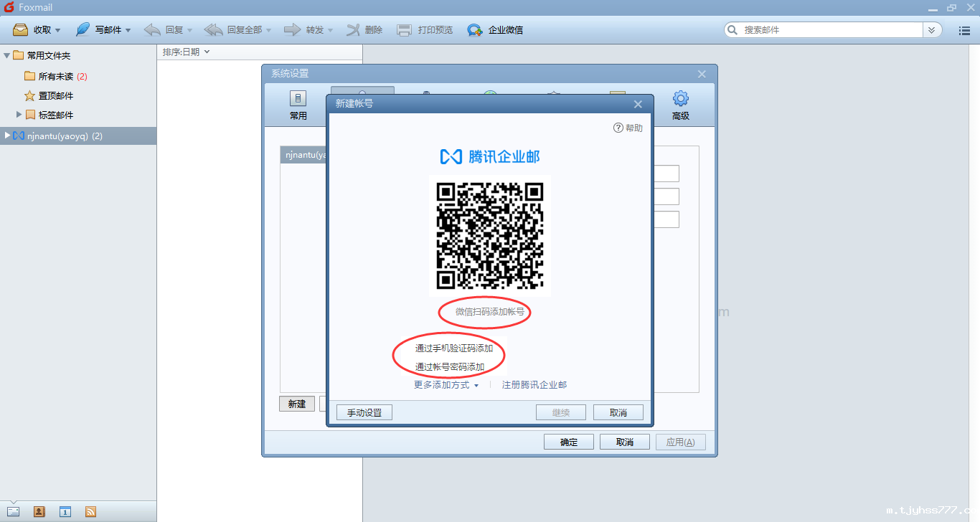Click the 打印预览 print preview icon
Viewport: 980px width, 522px height.
click(x=405, y=30)
